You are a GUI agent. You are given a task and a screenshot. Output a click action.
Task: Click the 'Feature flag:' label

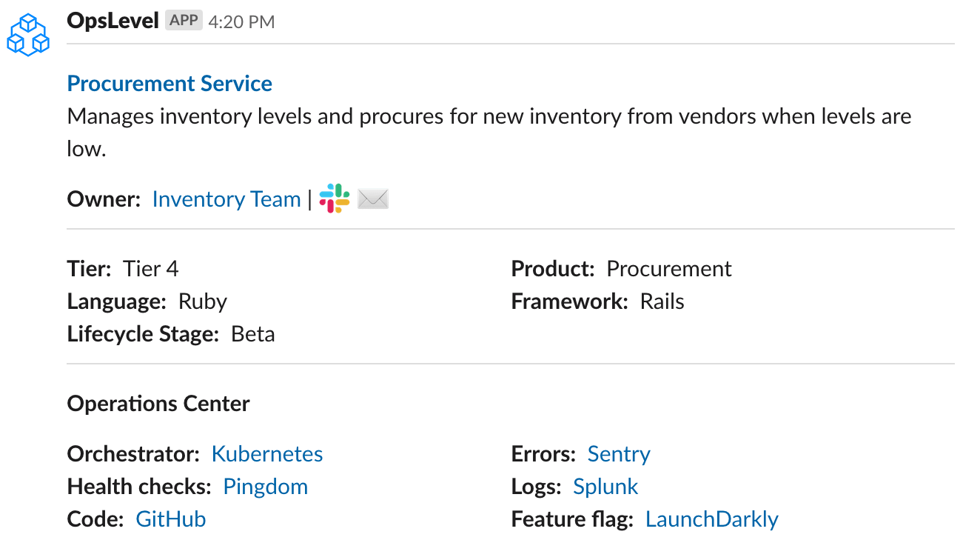[x=573, y=519]
